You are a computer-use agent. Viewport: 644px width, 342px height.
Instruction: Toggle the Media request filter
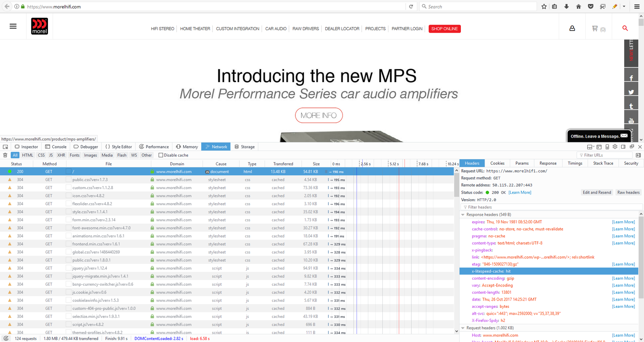pyautogui.click(x=107, y=155)
